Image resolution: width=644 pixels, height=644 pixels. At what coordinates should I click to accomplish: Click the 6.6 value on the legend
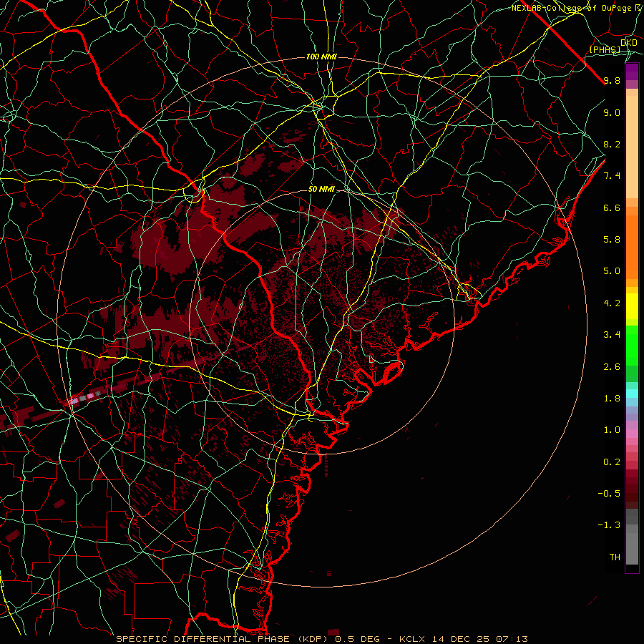[612, 208]
